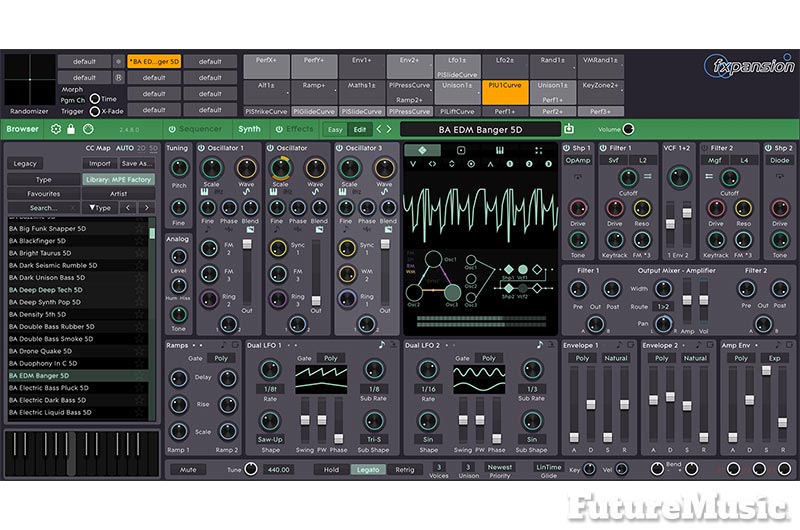
Task: Open the OpAmp shaper type dropdown
Action: click(x=578, y=160)
